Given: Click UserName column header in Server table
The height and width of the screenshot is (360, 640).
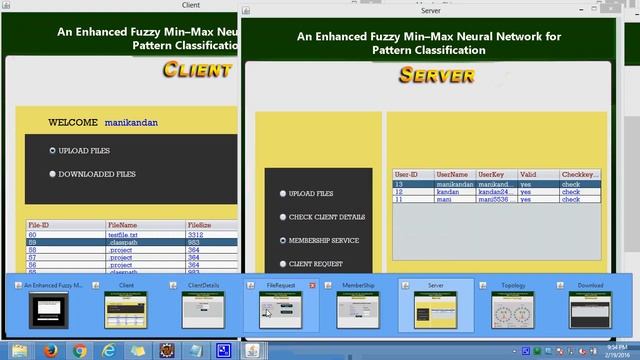Looking at the screenshot, I should (x=455, y=175).
